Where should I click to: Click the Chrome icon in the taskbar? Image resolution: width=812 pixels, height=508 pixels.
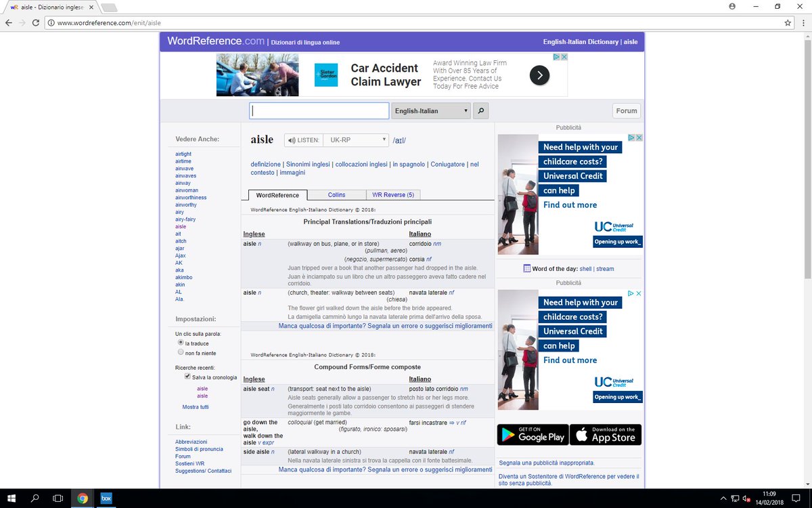pos(83,498)
